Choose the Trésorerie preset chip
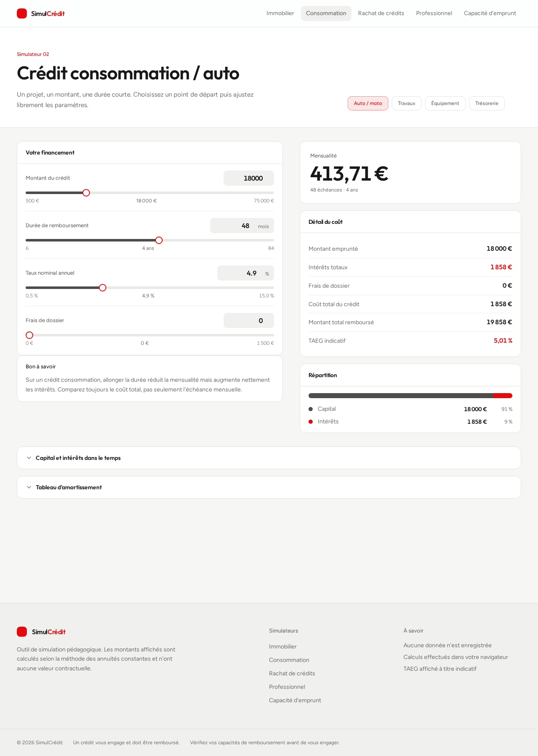This screenshot has height=756, width=538. 487,103
